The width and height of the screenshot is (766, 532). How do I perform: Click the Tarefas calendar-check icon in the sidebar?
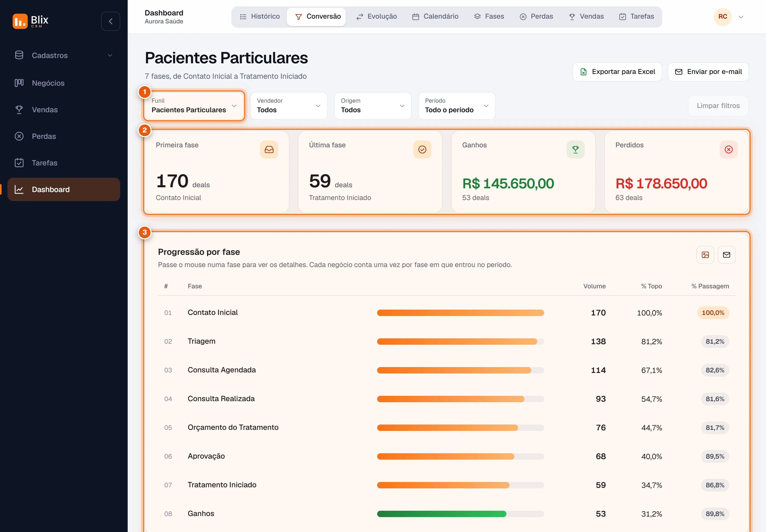(x=19, y=163)
